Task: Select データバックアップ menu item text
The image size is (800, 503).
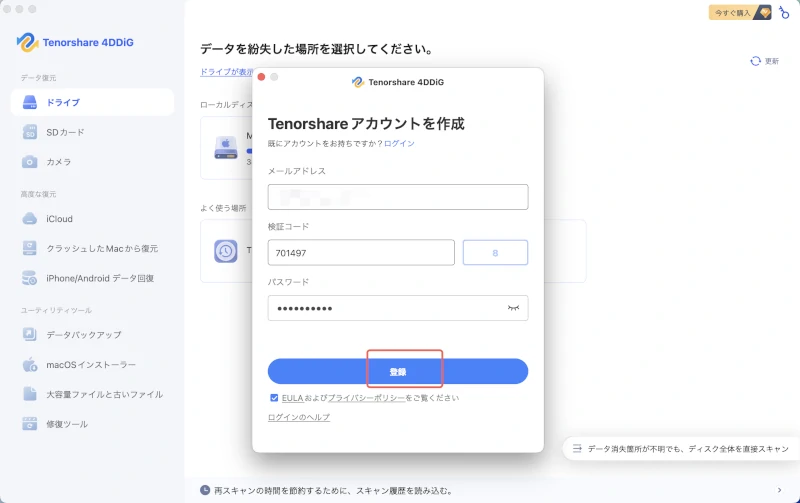Action: 84,335
